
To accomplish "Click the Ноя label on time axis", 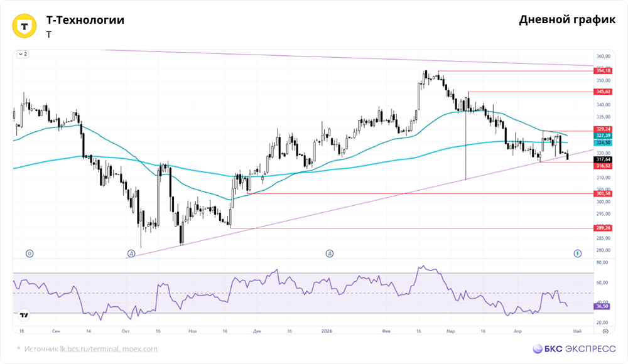I will tap(192, 331).
